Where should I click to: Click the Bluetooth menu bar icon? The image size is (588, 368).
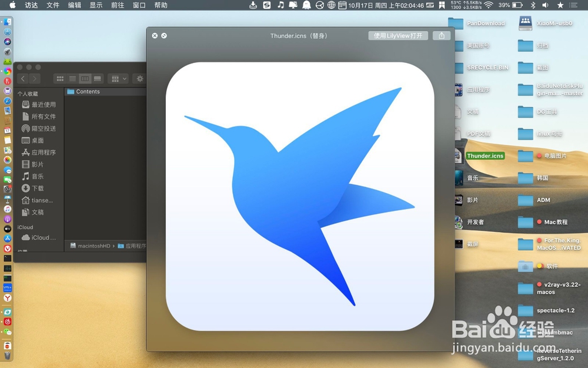(533, 5)
